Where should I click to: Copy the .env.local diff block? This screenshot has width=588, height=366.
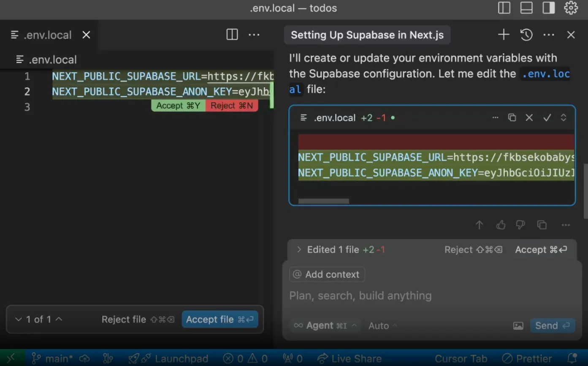(512, 117)
